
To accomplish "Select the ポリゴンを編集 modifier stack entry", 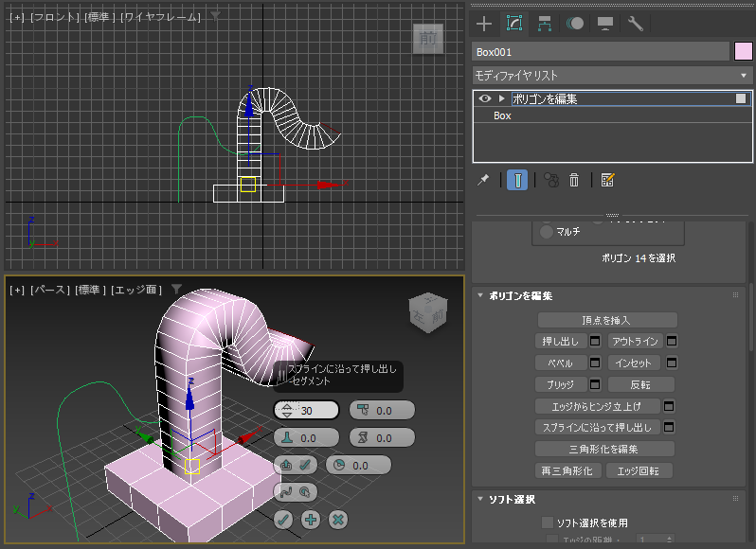I will point(612,98).
